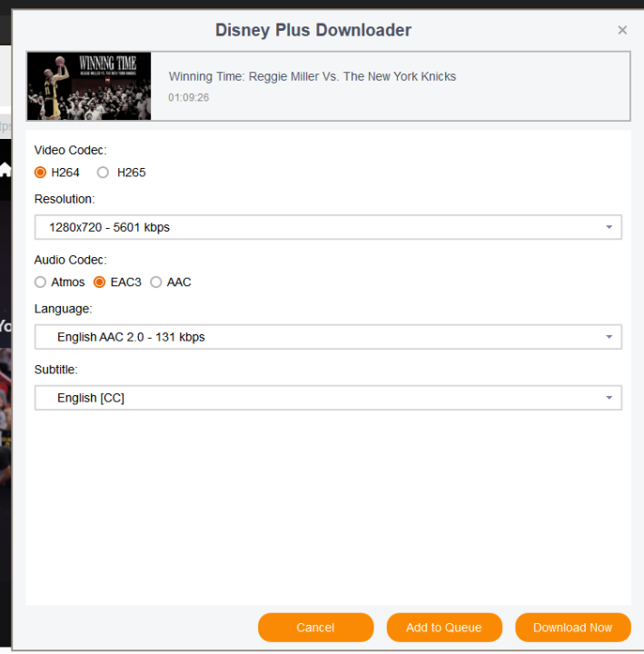
Task: Click the Audio Codec label
Action: 71,260
